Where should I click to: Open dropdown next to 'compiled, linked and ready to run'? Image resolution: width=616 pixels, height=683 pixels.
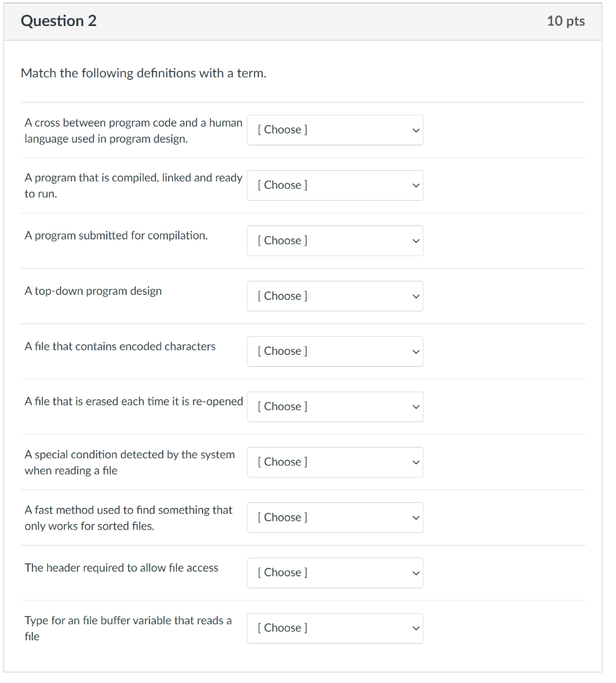[335, 185]
